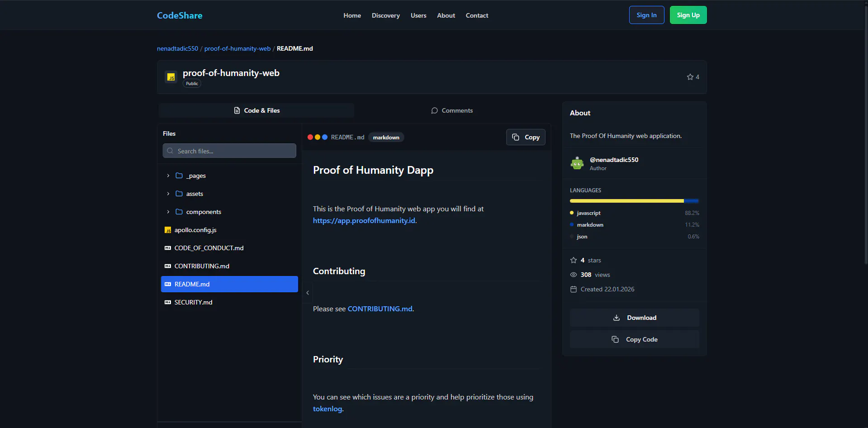Image resolution: width=868 pixels, height=428 pixels.
Task: Expand the _pages folder chevron
Action: coord(168,176)
